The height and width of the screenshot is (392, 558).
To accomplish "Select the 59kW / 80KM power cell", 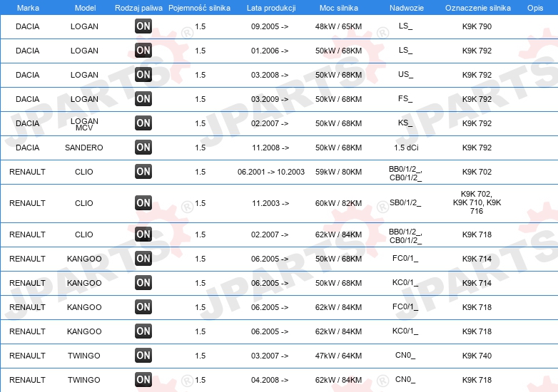I will click(x=338, y=172).
